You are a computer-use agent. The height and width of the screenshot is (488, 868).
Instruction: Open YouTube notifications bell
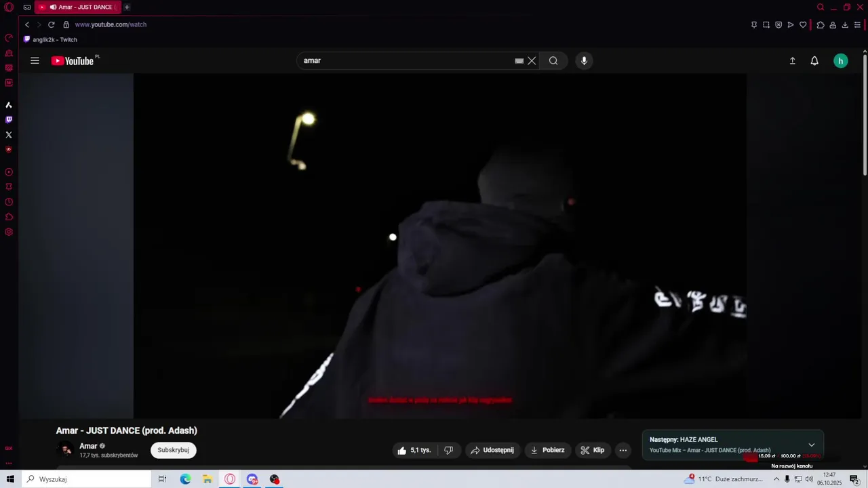click(x=814, y=61)
